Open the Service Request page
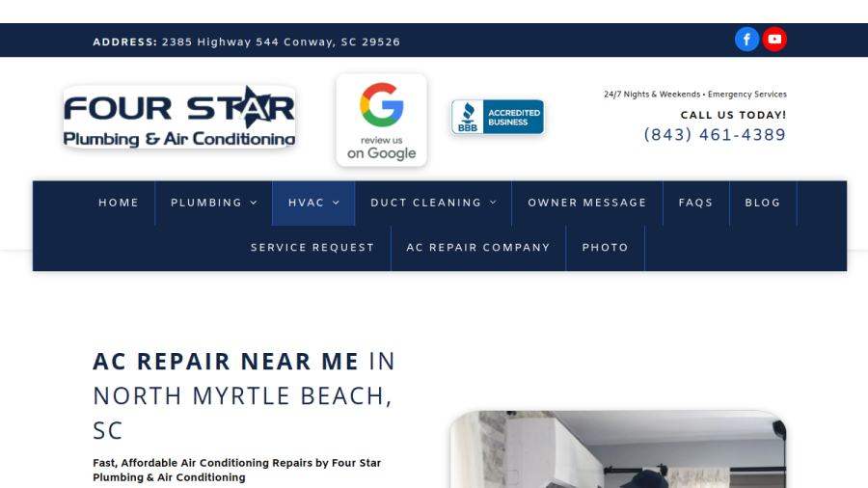The height and width of the screenshot is (488, 868). coord(312,248)
